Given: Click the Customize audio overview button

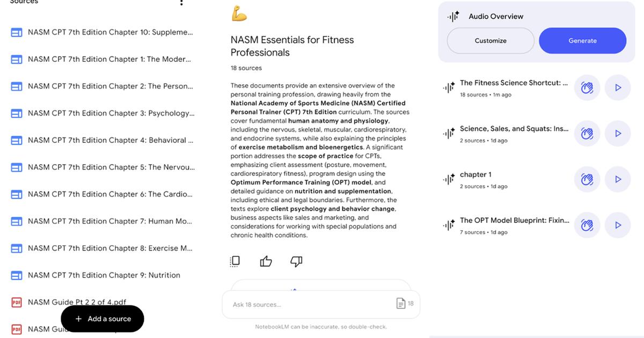Looking at the screenshot, I should pyautogui.click(x=491, y=41).
